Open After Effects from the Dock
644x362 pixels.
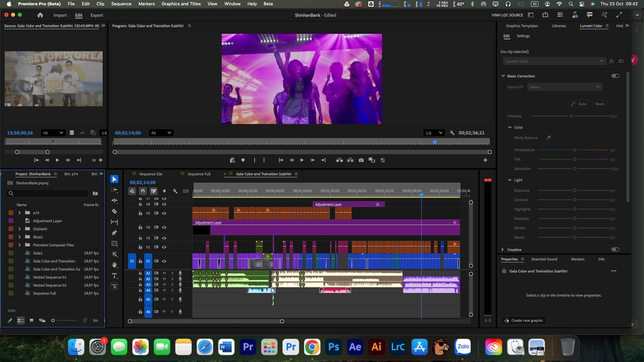tap(355, 347)
